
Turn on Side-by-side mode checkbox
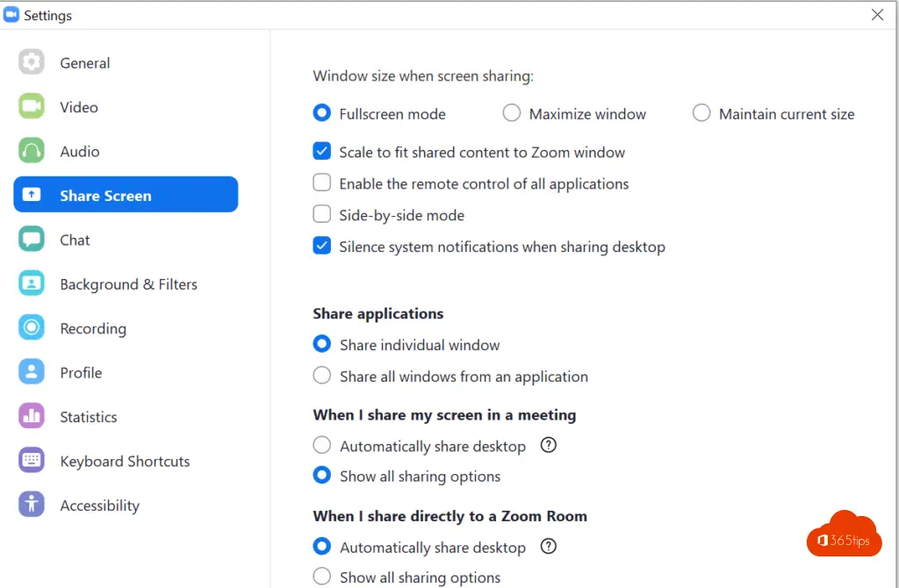pos(322,215)
